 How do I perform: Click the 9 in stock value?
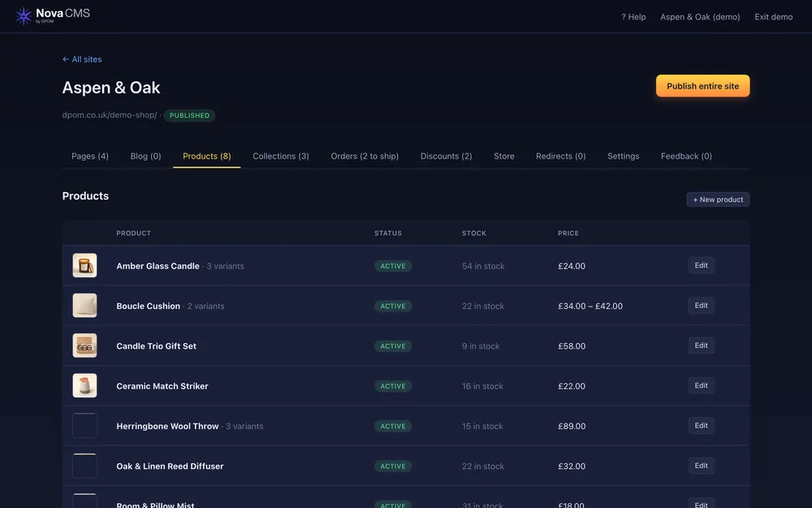[x=481, y=346]
